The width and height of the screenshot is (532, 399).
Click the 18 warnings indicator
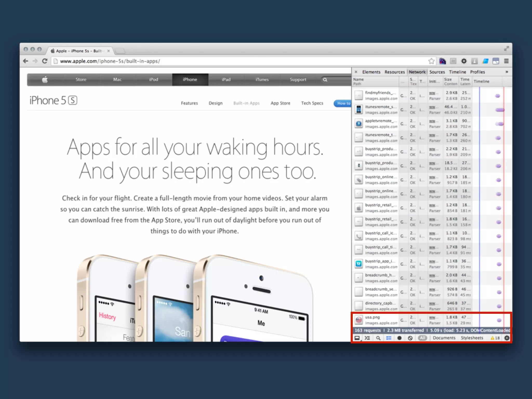click(x=495, y=338)
